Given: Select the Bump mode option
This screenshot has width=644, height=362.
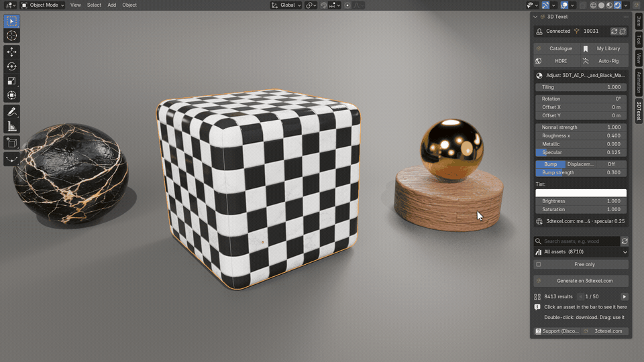Looking at the screenshot, I should coord(550,164).
